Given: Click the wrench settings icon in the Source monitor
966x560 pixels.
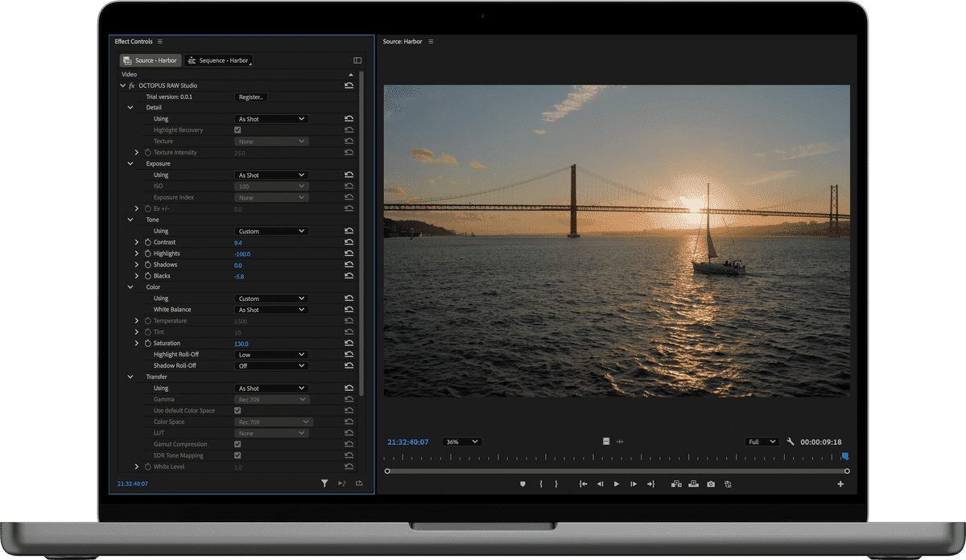Looking at the screenshot, I should 791,441.
